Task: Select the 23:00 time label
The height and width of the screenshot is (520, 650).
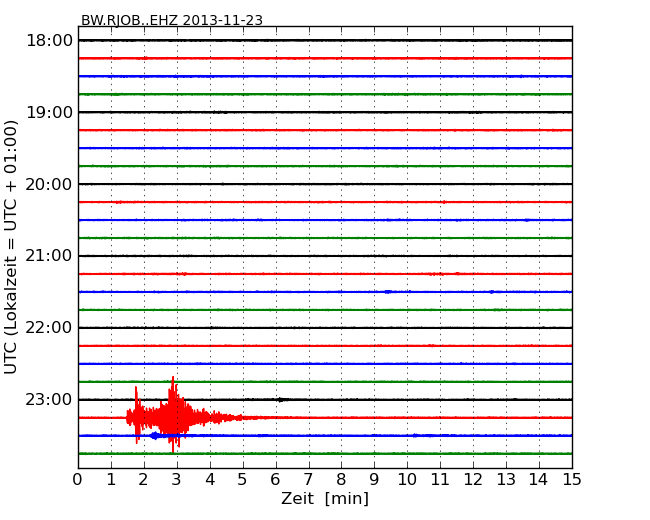Action: coord(49,399)
